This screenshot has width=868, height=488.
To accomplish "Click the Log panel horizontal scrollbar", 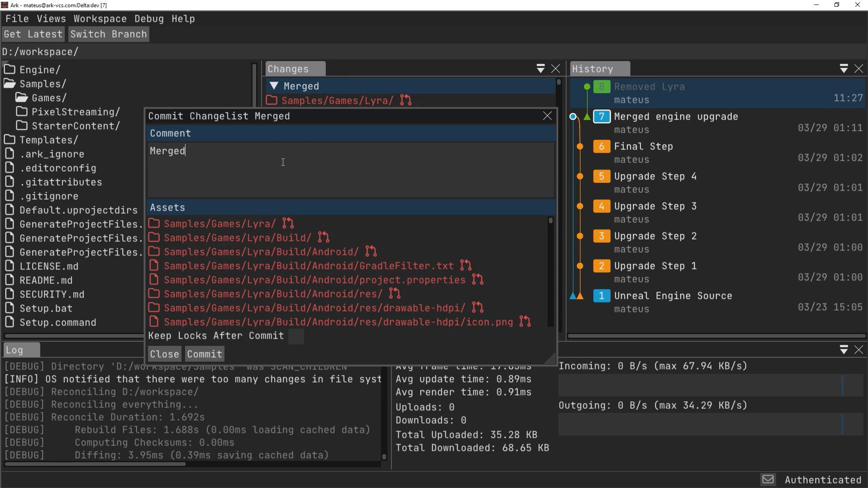I will pyautogui.click(x=95, y=464).
